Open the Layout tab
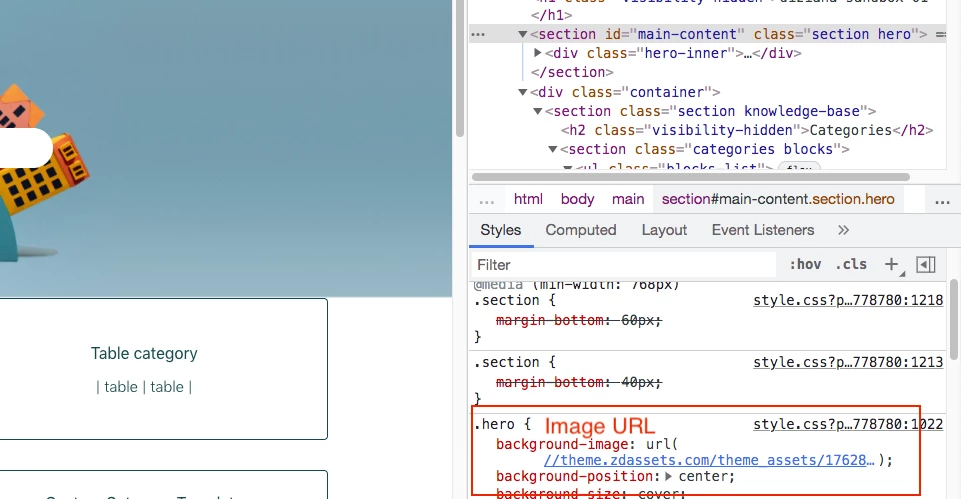The width and height of the screenshot is (961, 499). (664, 230)
